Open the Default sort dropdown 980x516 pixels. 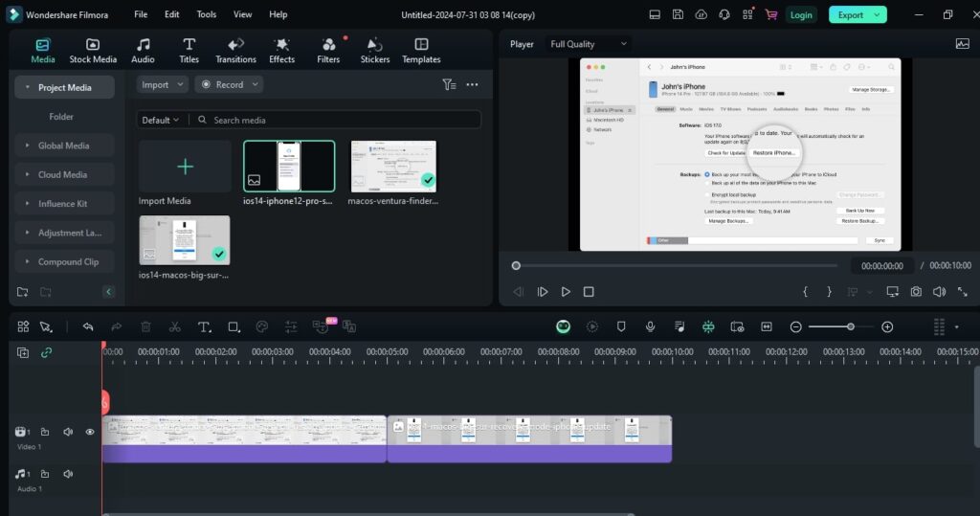tap(160, 120)
